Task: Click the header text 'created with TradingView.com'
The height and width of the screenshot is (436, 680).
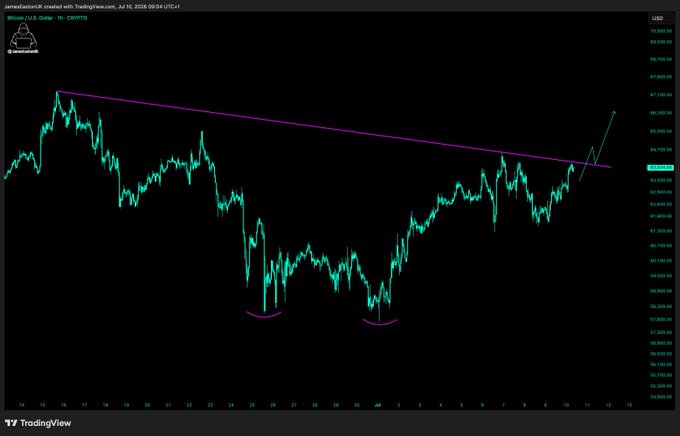Action: click(80, 7)
